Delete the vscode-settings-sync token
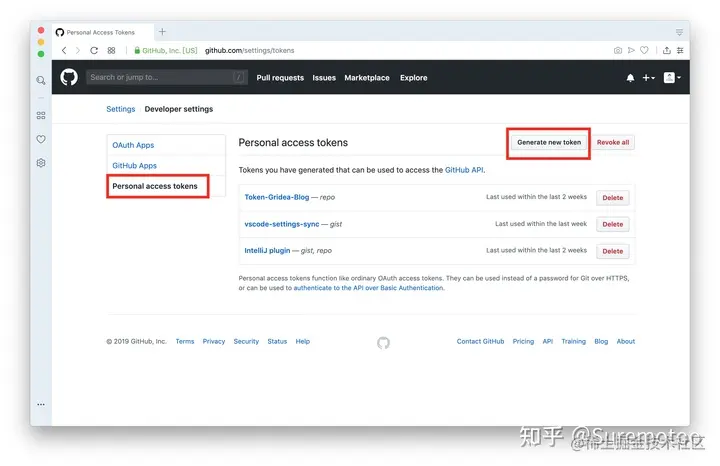The image size is (720, 466). (x=613, y=225)
